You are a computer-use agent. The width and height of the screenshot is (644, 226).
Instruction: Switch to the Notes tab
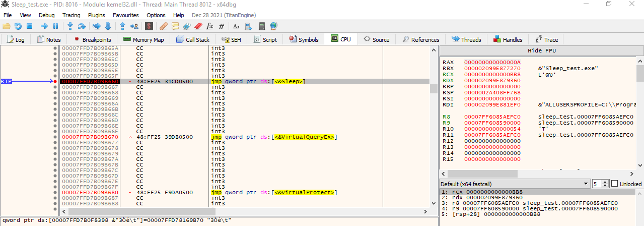point(48,39)
